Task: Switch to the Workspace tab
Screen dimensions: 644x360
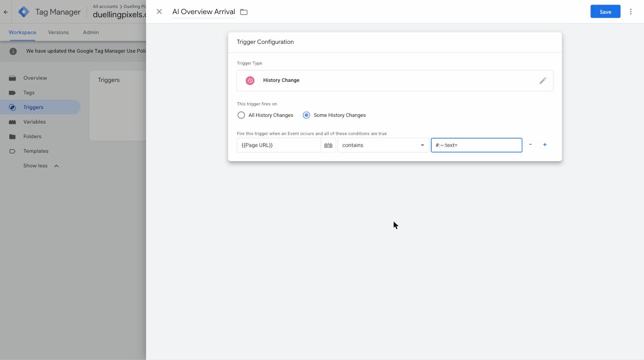Action: 23,32
